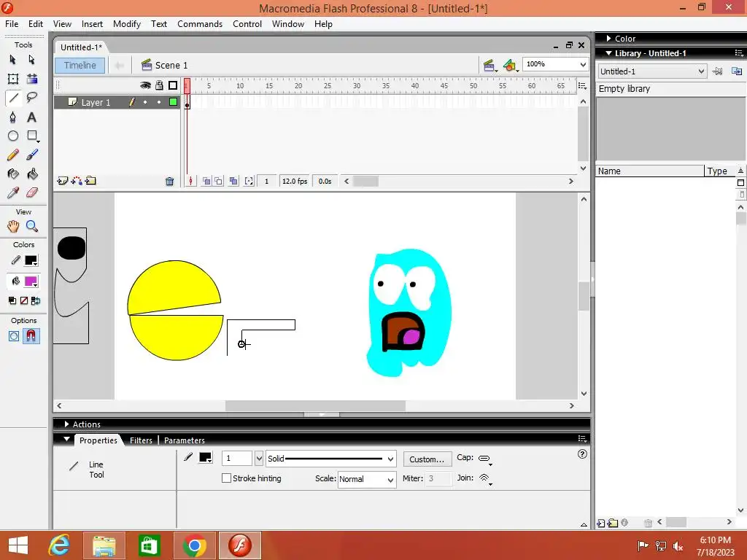
Task: Toggle Stroke hinting checkbox
Action: [x=226, y=478]
